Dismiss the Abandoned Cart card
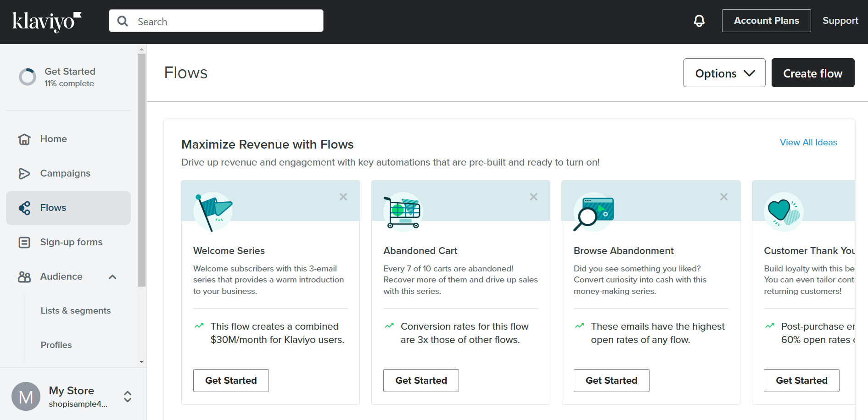Image resolution: width=868 pixels, height=420 pixels. pyautogui.click(x=533, y=197)
